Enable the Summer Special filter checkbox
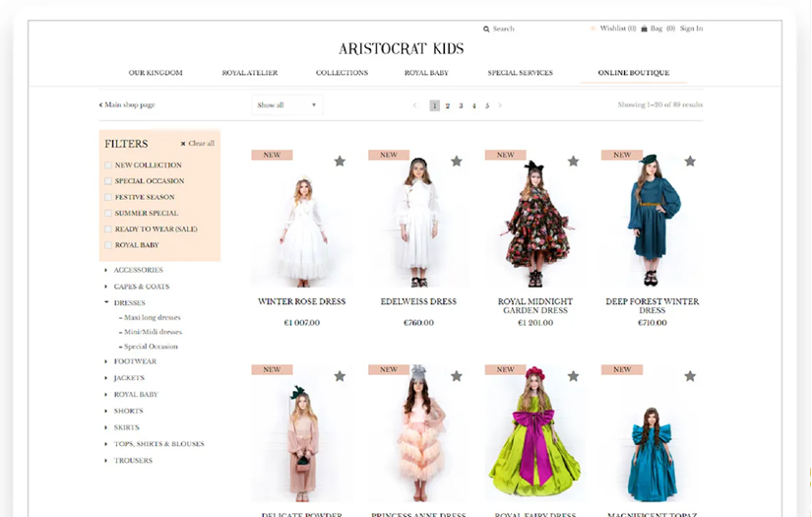 point(108,214)
